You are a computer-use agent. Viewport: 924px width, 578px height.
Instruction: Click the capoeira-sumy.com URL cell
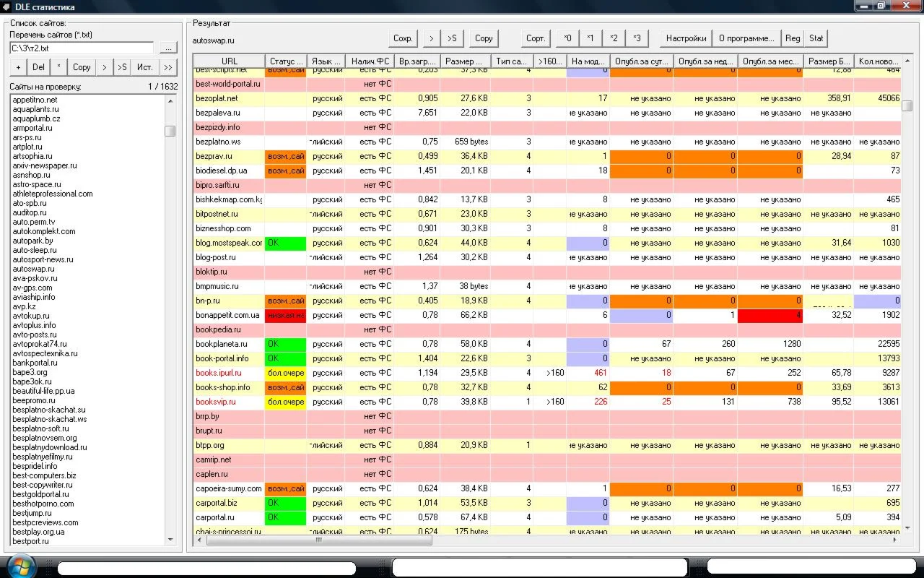(x=229, y=488)
